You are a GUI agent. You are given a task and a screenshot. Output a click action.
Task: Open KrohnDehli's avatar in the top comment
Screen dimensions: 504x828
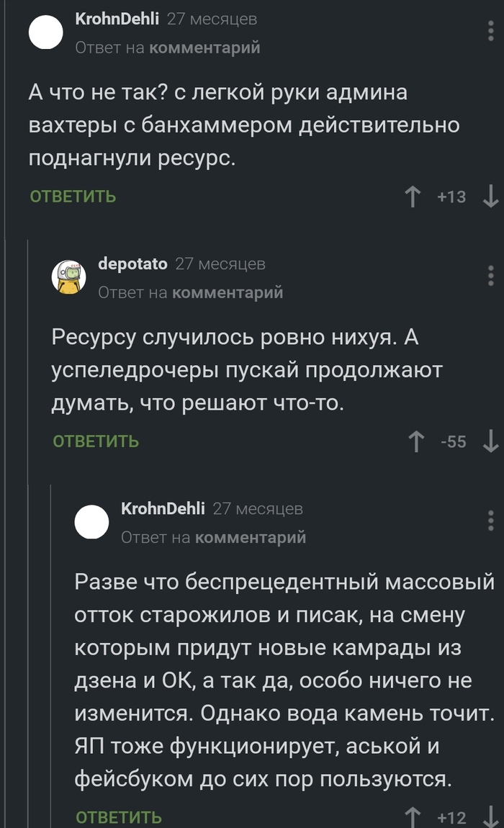point(45,32)
